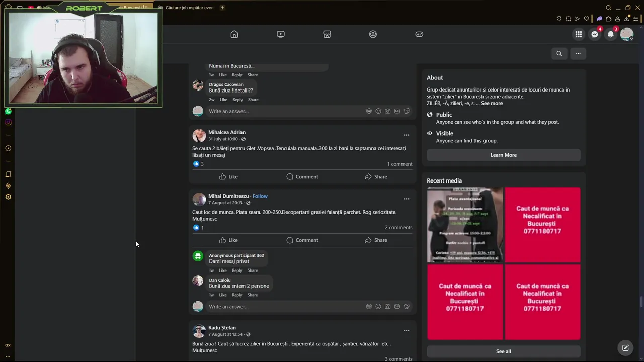Click the Opera snapshot tool icon
The height and width of the screenshot is (362, 644).
(568, 19)
